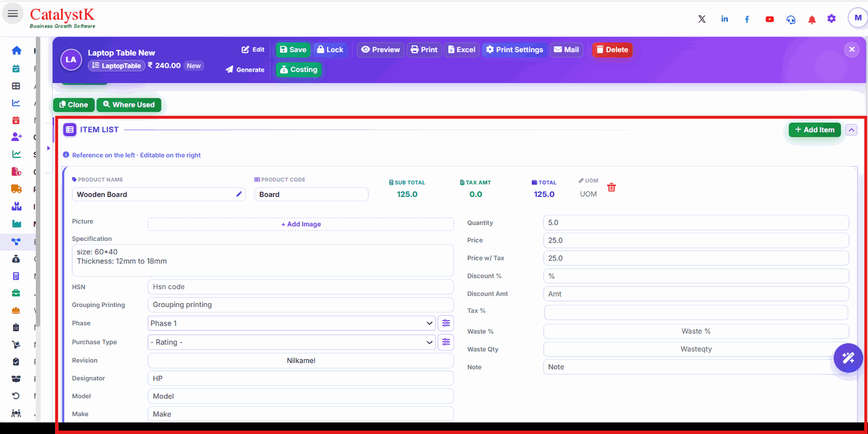The width and height of the screenshot is (868, 434).
Task: Go to Home in the sidebar
Action: click(16, 50)
